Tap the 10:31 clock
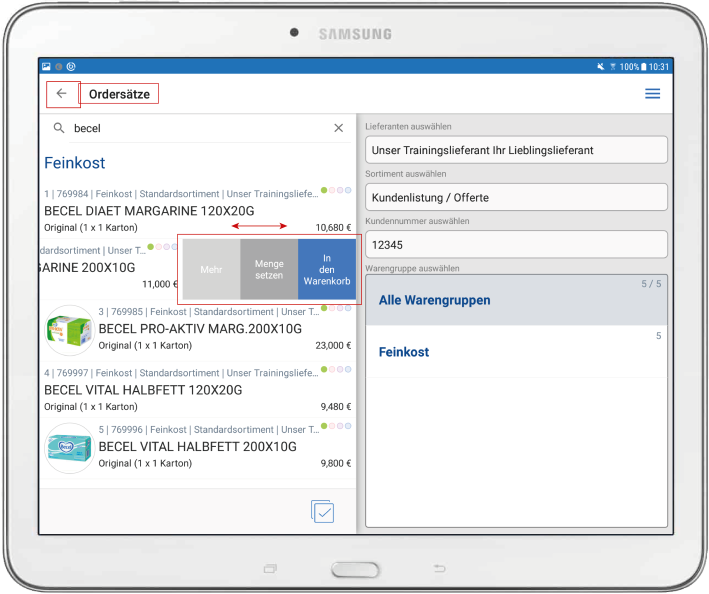Screen dimensions: 709x594 pos(659,67)
